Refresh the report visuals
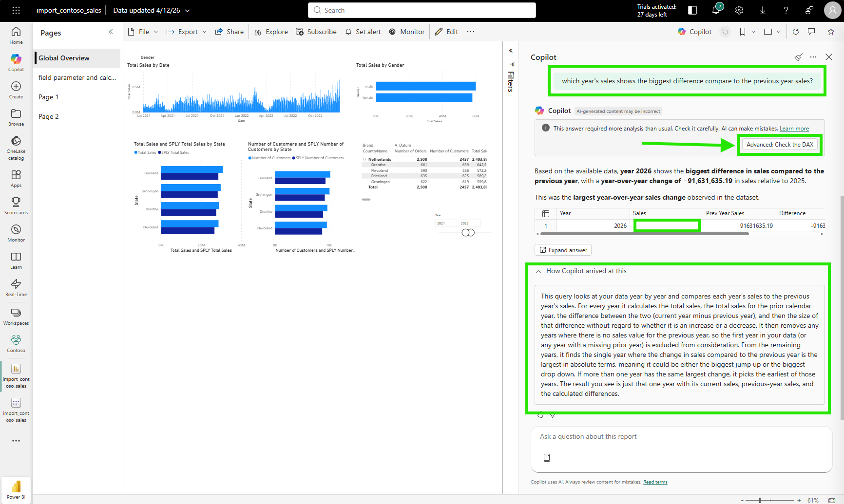Viewport: 844px width, 504px height. [x=796, y=32]
